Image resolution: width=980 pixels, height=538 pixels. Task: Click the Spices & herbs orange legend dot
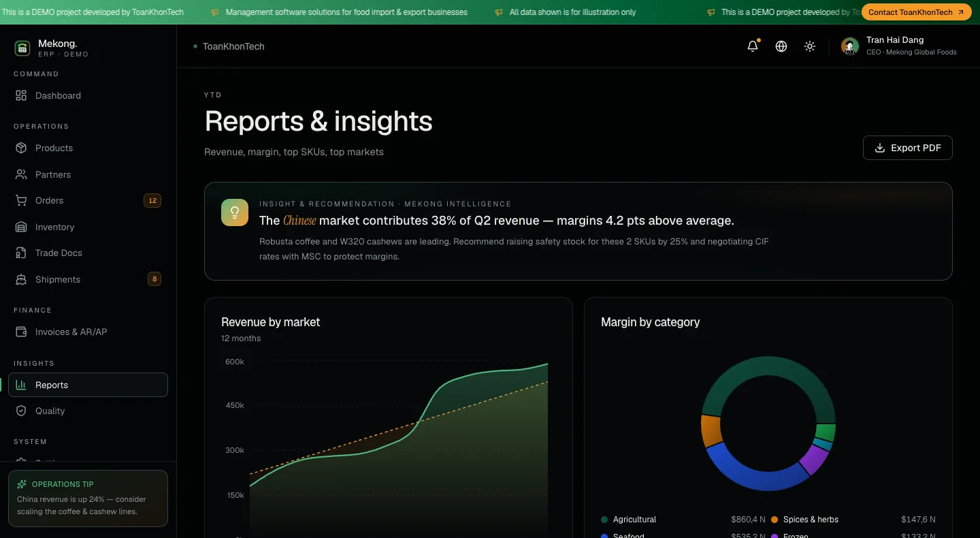click(x=774, y=520)
